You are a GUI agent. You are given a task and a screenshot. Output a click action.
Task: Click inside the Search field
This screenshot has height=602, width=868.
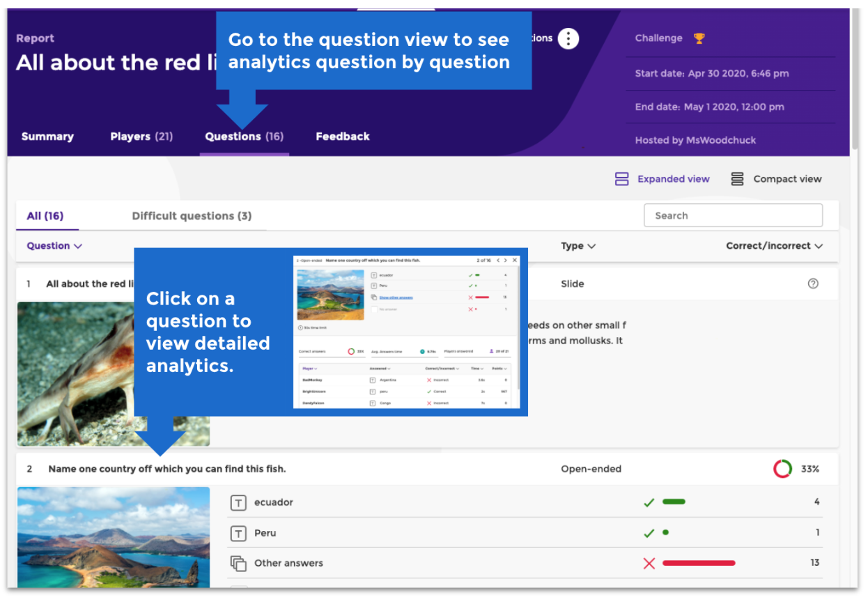tap(733, 215)
